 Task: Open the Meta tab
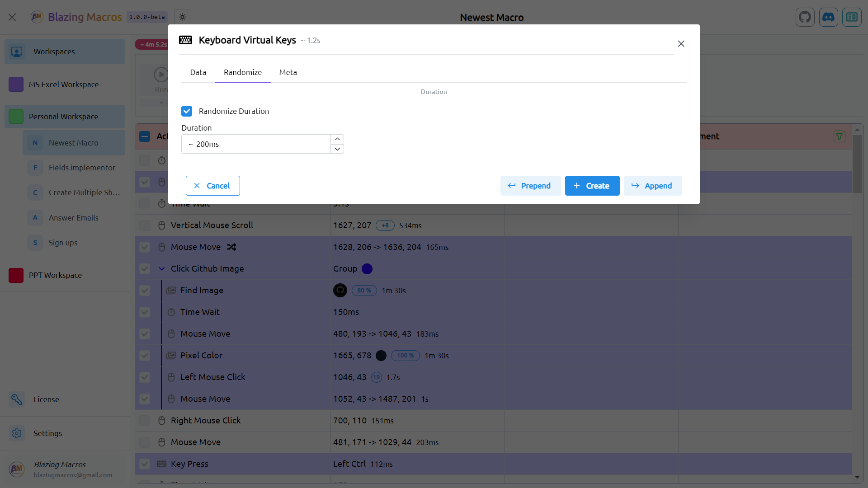pyautogui.click(x=288, y=72)
